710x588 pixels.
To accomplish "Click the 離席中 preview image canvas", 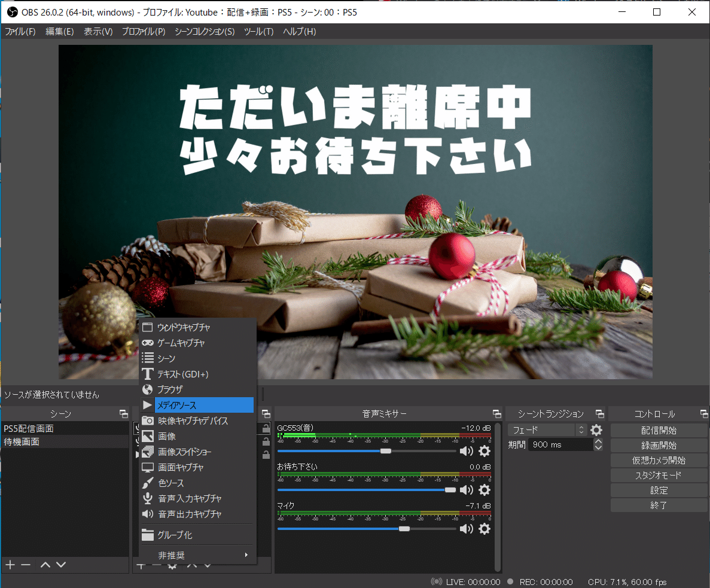I will 355,212.
